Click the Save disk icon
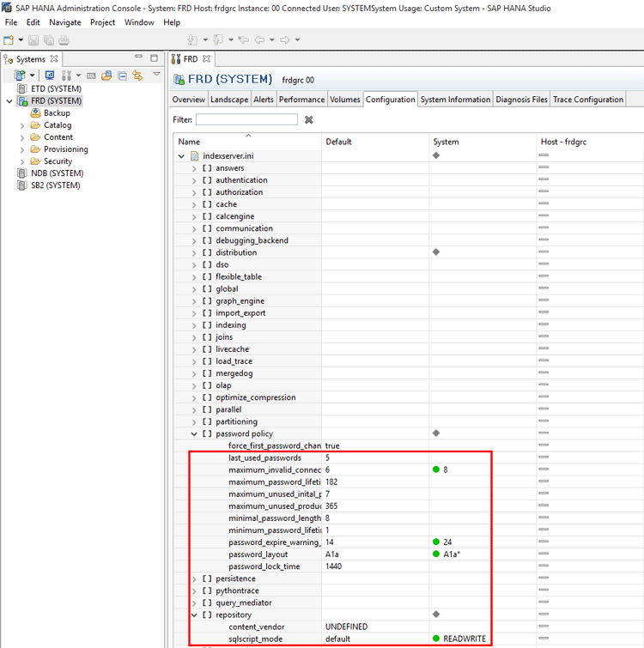Image resolution: width=644 pixels, height=648 pixels. (x=33, y=40)
